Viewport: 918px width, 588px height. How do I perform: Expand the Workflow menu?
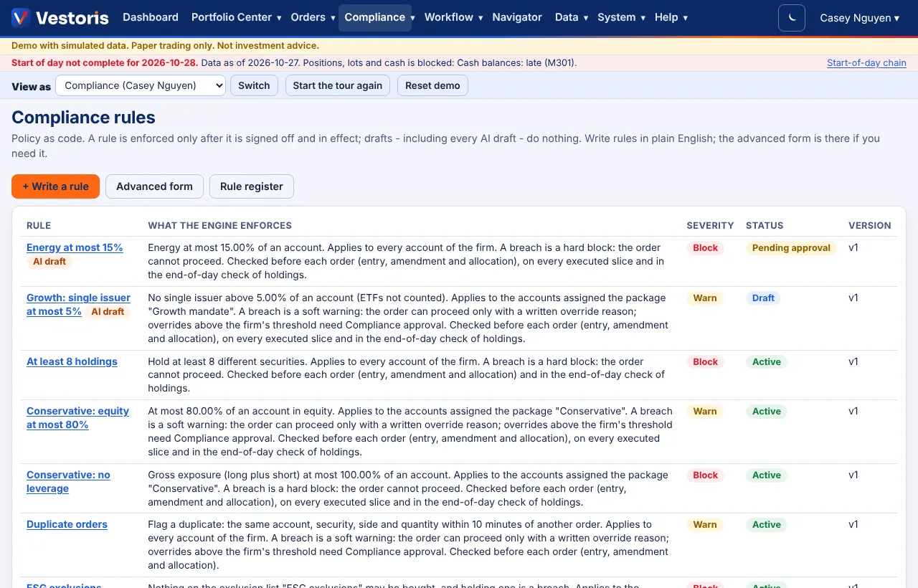coord(453,17)
